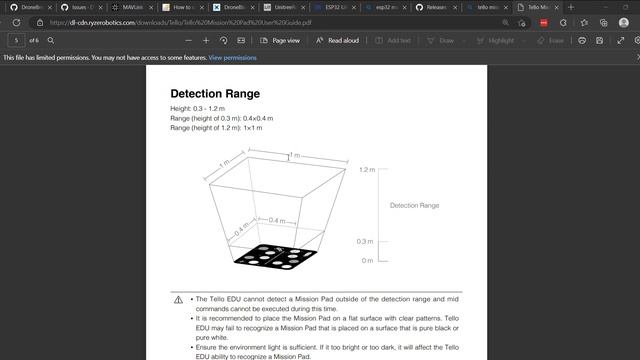
Task: Expand the Draw tool options arrow
Action: (464, 40)
